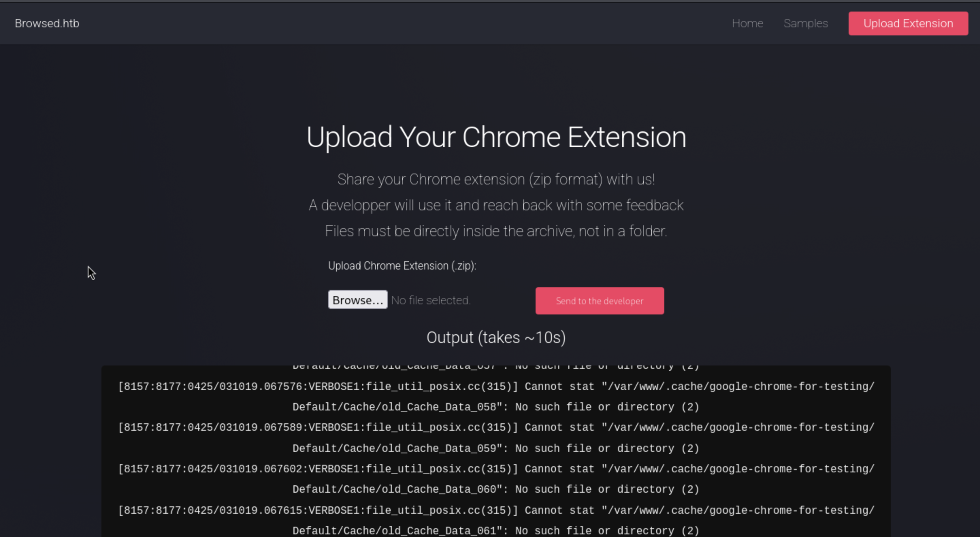980x537 pixels.
Task: Click the 'Files must be directly inside' notice
Action: pos(496,231)
